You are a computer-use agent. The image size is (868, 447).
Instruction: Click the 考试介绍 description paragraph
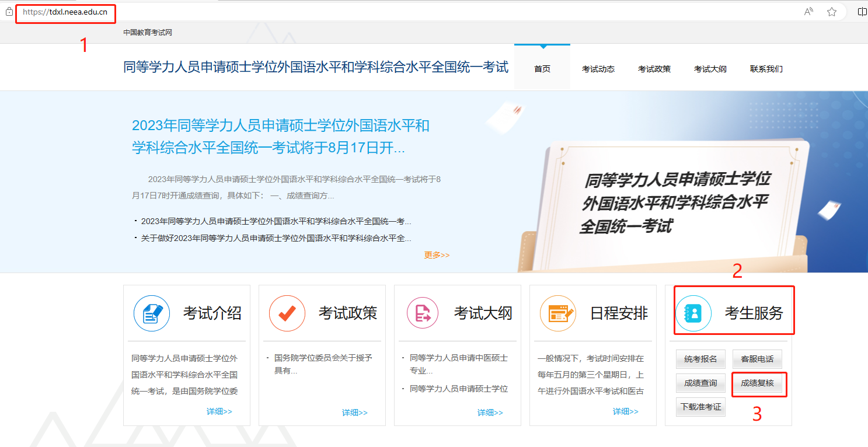[x=184, y=375]
